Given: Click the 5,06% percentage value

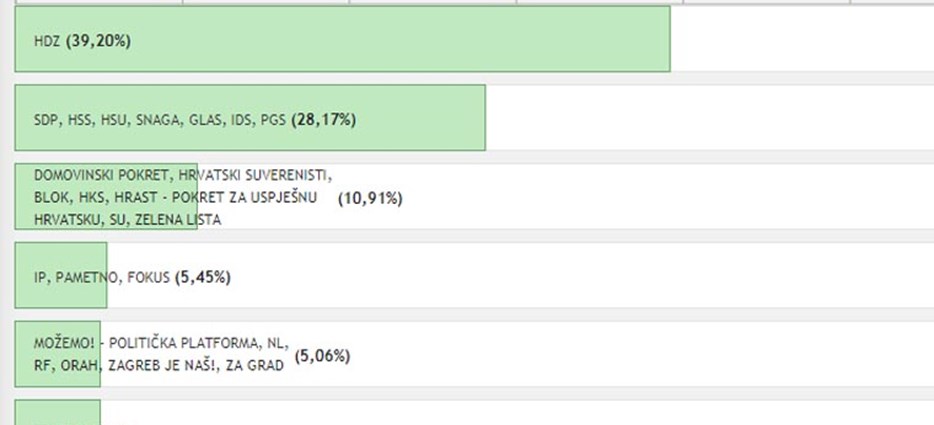Looking at the screenshot, I should point(322,356).
